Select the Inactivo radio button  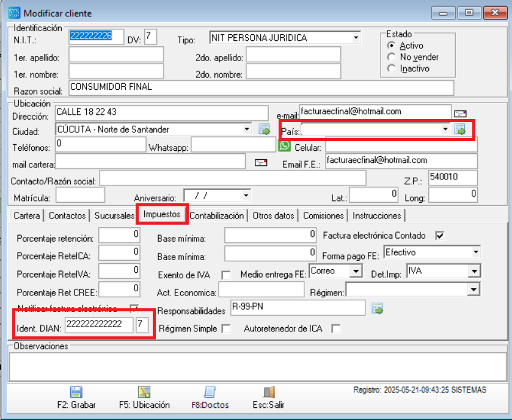391,68
